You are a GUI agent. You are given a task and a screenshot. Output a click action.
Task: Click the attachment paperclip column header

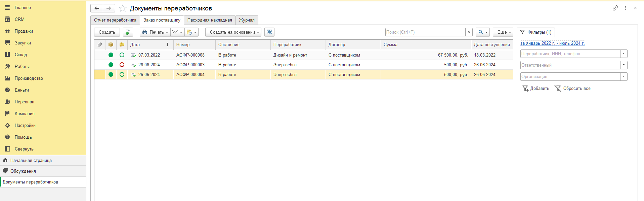click(100, 44)
